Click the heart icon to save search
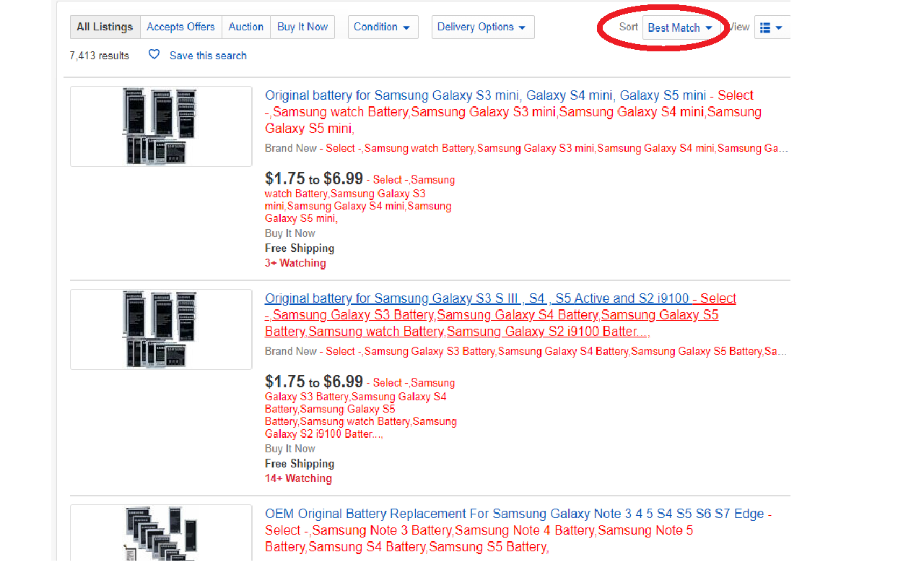924x578 pixels. tap(154, 55)
